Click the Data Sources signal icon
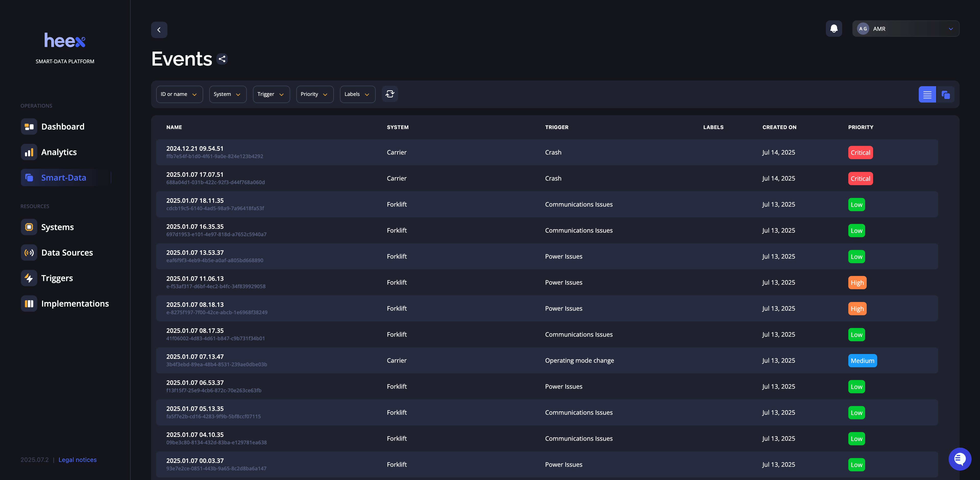The width and height of the screenshot is (980, 480). [x=29, y=253]
